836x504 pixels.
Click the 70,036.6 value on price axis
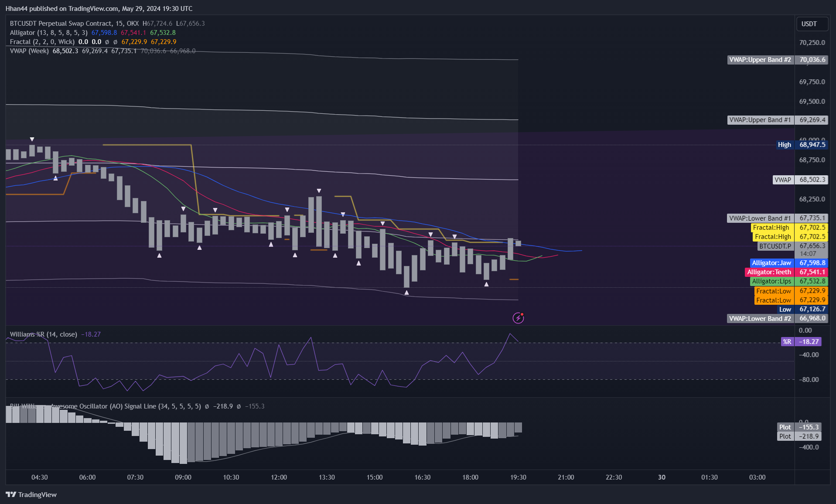click(812, 60)
